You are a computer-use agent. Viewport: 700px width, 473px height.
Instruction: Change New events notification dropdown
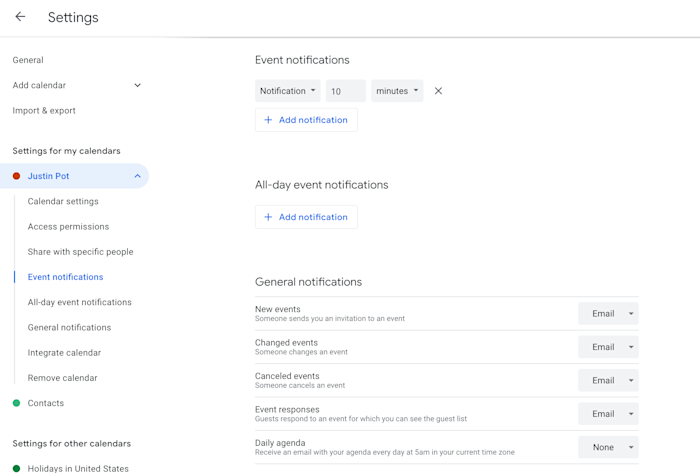[608, 314]
